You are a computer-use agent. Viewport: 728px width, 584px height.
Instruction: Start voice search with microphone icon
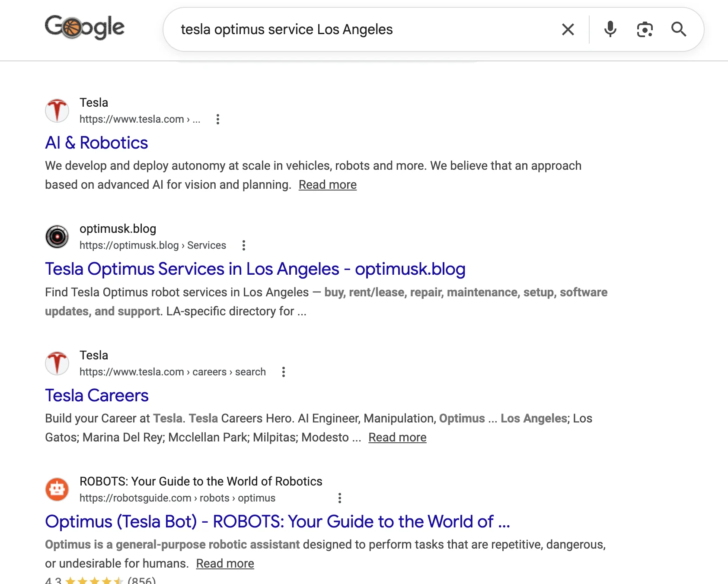610,29
